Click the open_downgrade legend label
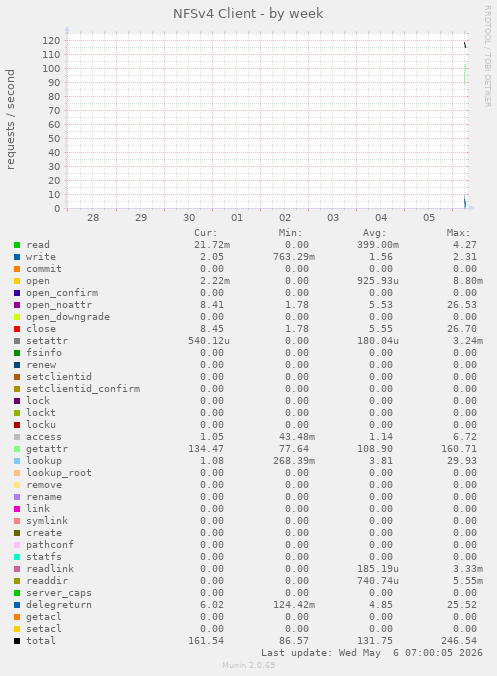 coord(68,317)
